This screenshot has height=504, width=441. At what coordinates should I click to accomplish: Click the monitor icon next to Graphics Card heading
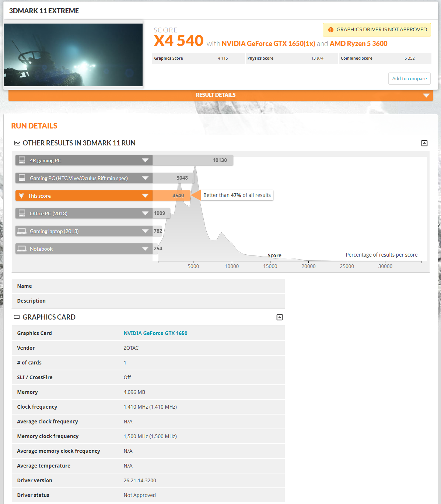click(17, 317)
